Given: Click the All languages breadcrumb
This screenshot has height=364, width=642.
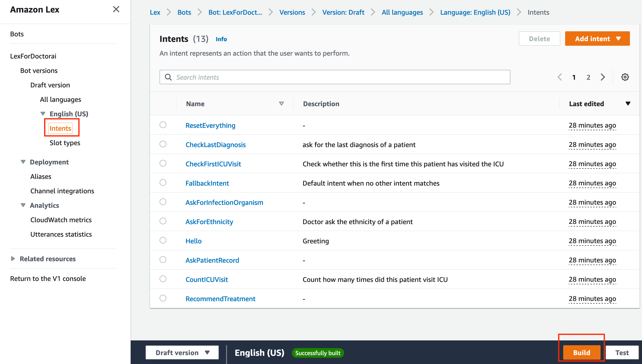Looking at the screenshot, I should pos(402,12).
